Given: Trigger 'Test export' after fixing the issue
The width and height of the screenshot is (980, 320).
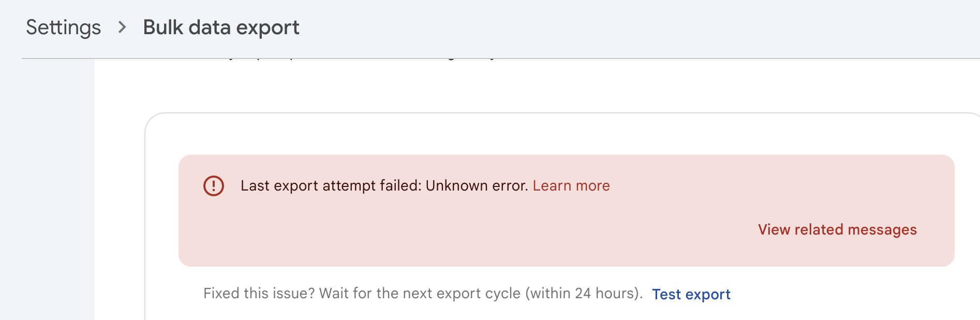Looking at the screenshot, I should [x=691, y=294].
